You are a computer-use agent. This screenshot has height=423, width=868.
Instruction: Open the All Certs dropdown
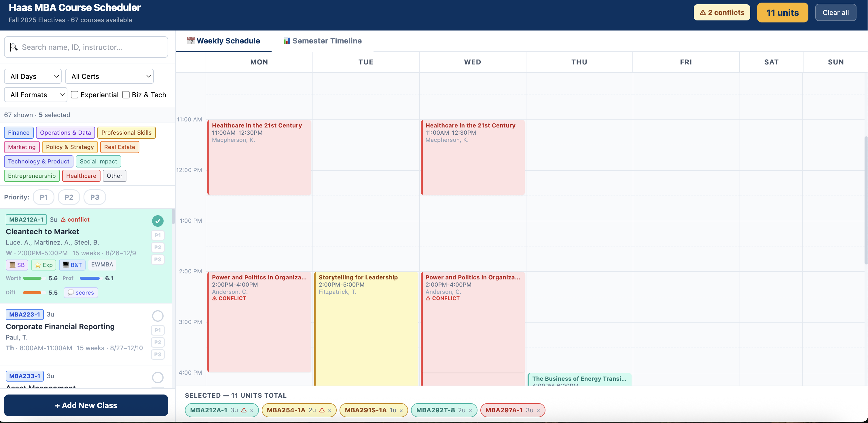pos(109,77)
